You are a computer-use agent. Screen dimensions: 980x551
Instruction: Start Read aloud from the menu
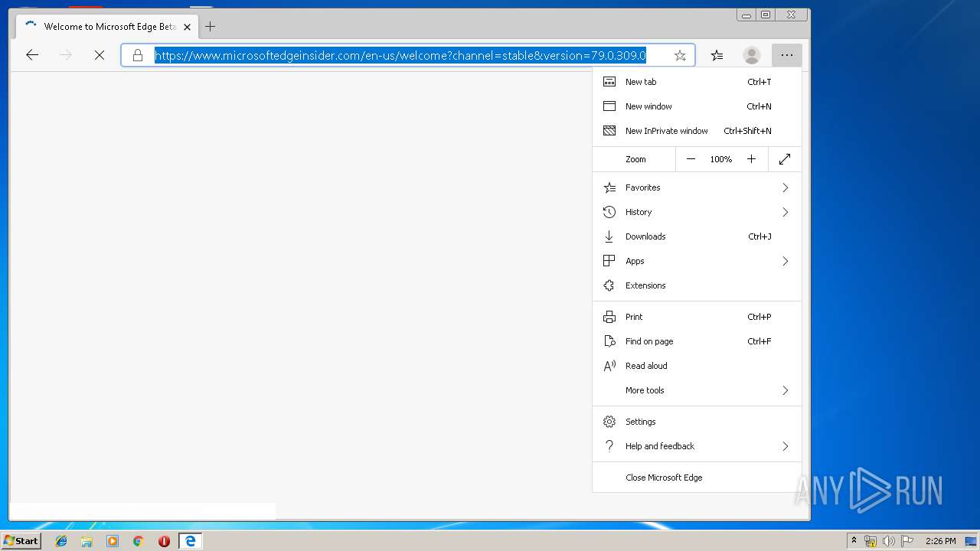click(697, 366)
